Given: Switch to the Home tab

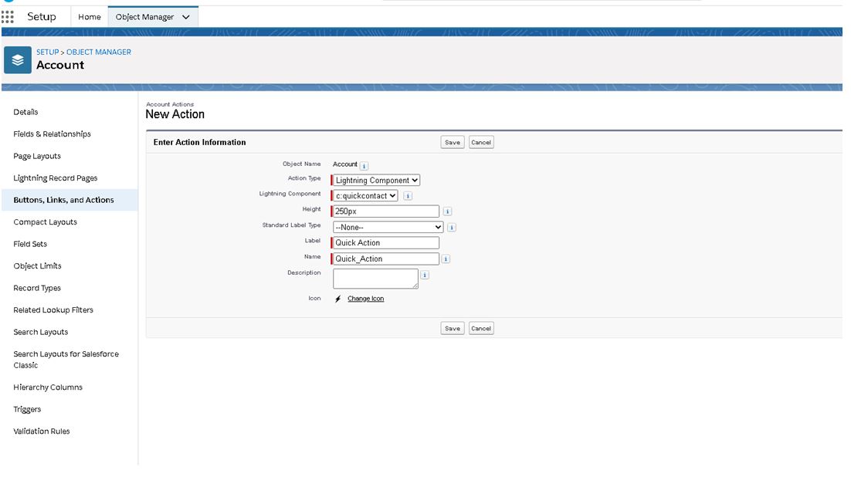Looking at the screenshot, I should tap(90, 17).
